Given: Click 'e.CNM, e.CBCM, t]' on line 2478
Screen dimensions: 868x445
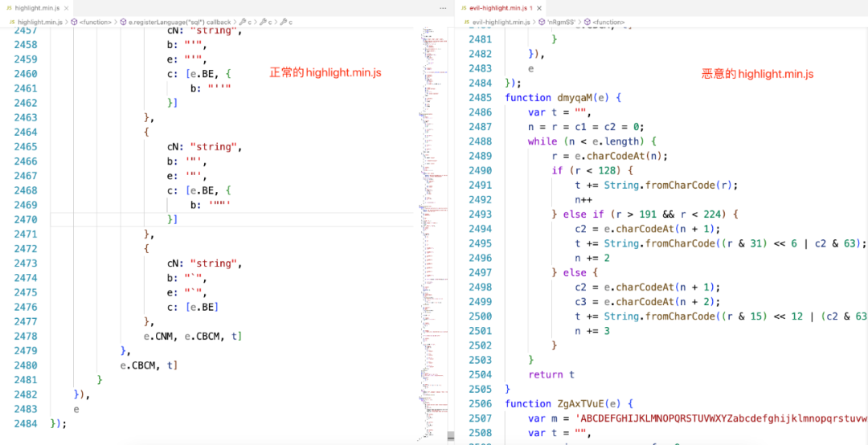Looking at the screenshot, I should click(193, 336).
